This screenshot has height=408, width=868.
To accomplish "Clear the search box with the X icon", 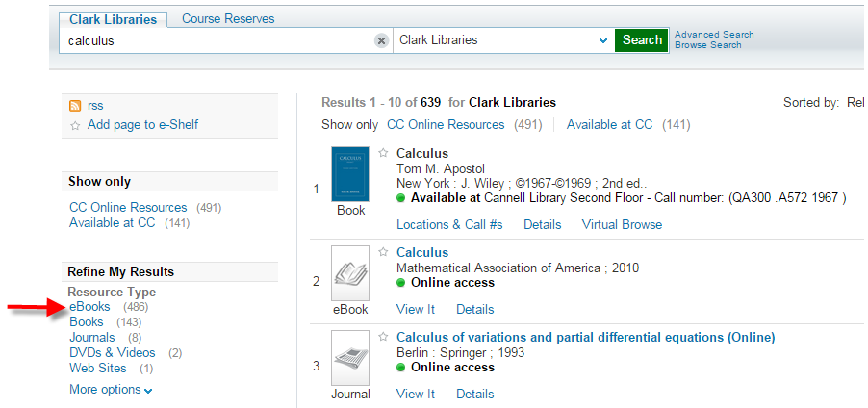I will [x=381, y=40].
